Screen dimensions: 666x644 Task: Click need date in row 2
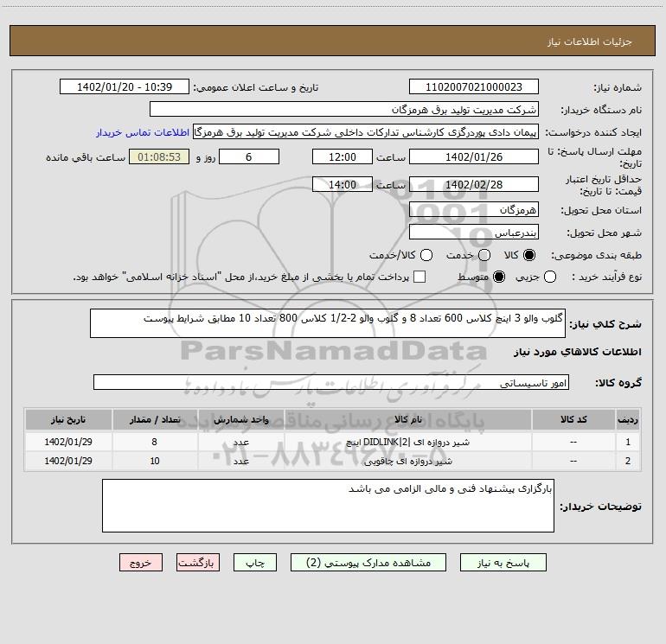click(68, 461)
